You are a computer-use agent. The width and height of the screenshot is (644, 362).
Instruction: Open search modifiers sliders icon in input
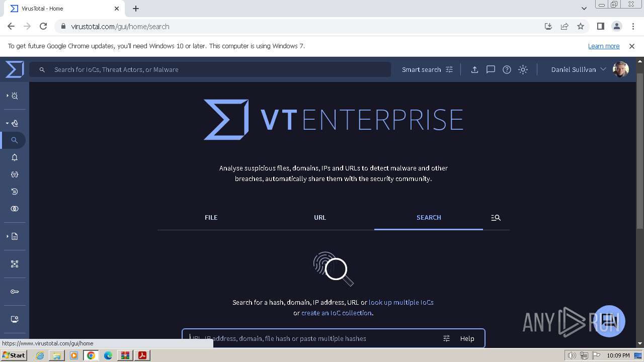tap(446, 338)
